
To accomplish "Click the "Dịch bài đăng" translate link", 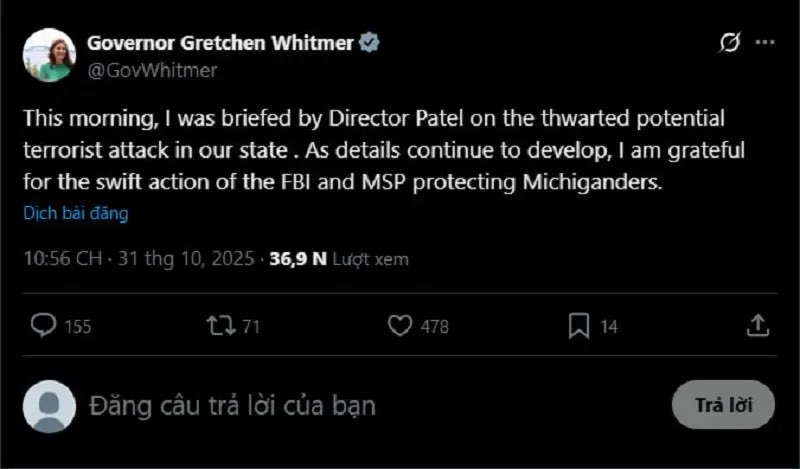I will pyautogui.click(x=76, y=213).
